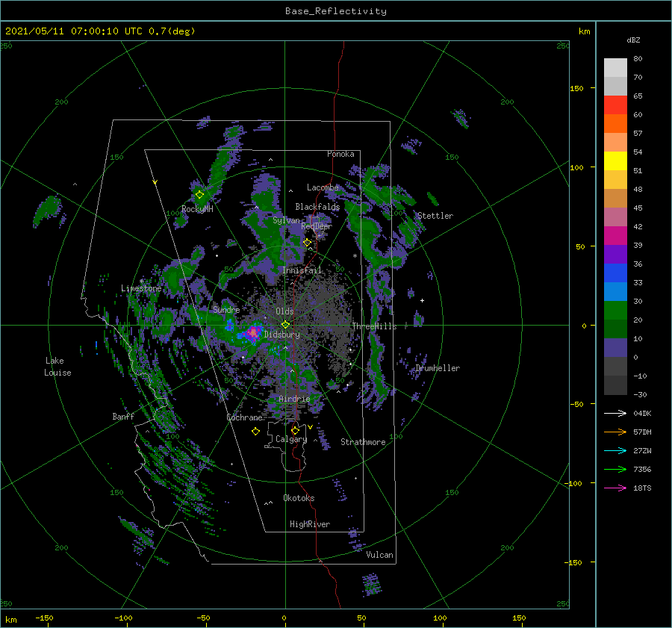Click the white 04DK arrow in legend
This screenshot has width=672, height=628.
[615, 413]
